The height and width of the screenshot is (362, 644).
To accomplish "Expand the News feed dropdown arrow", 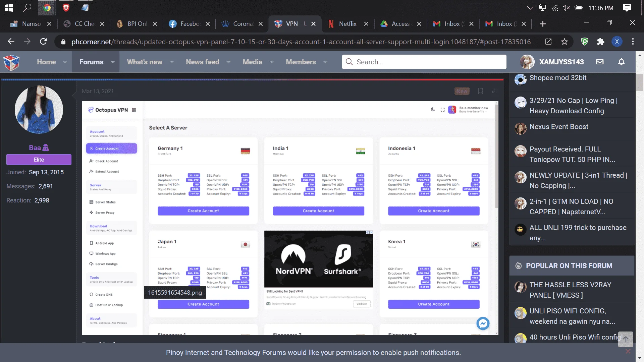I will pos(228,62).
